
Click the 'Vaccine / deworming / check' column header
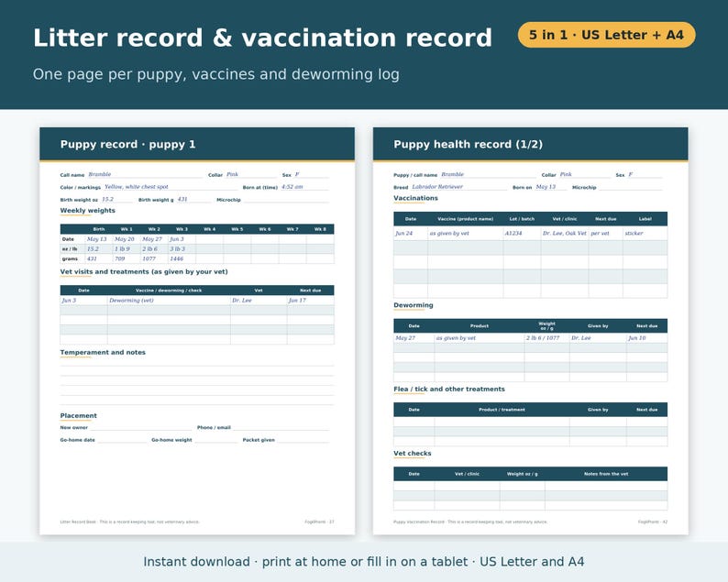(x=169, y=291)
